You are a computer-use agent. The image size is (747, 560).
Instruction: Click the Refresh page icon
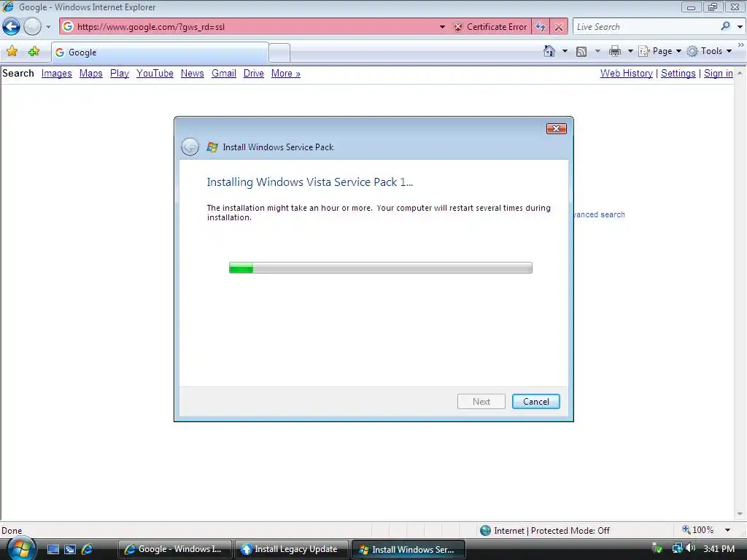541,27
